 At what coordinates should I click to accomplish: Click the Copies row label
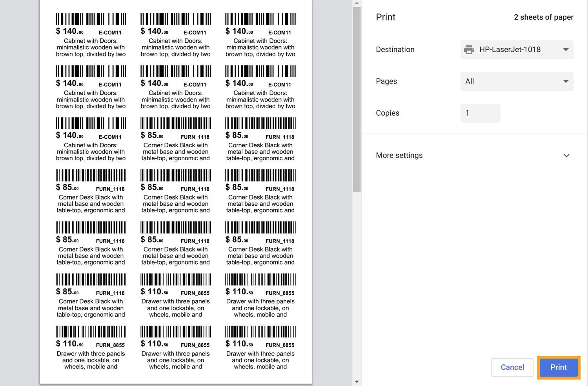387,113
